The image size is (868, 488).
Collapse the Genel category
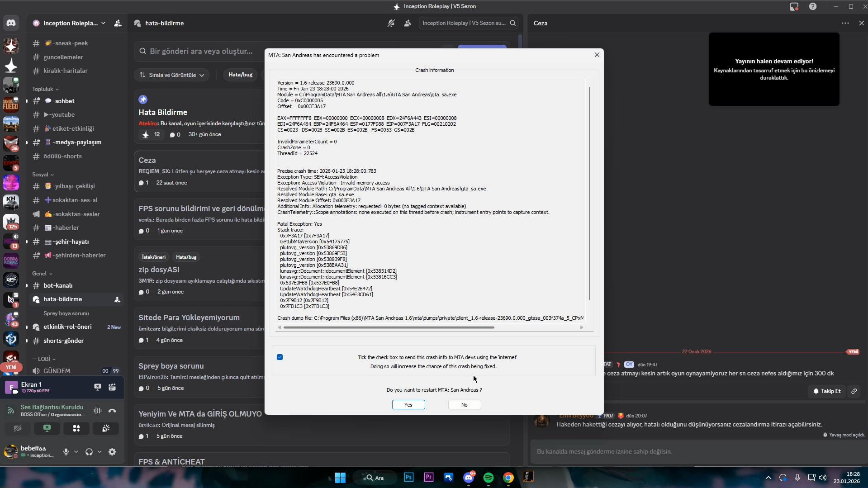pyautogui.click(x=42, y=274)
